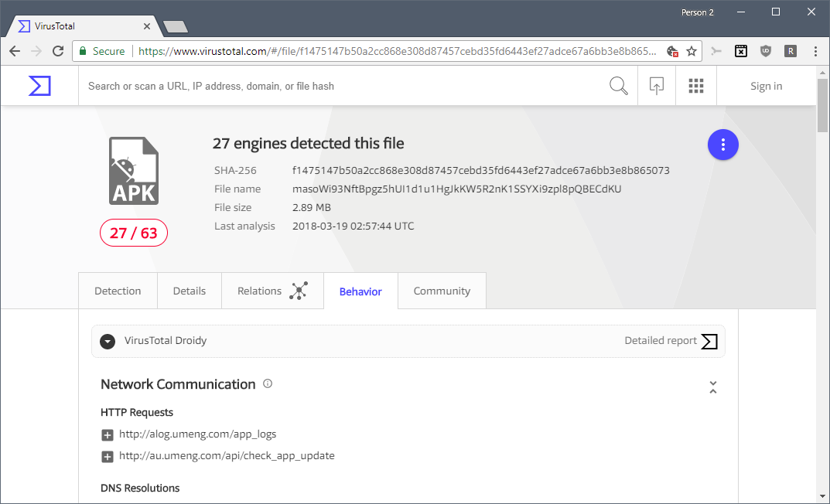Collapse the VirusTotal Droidy section

108,342
